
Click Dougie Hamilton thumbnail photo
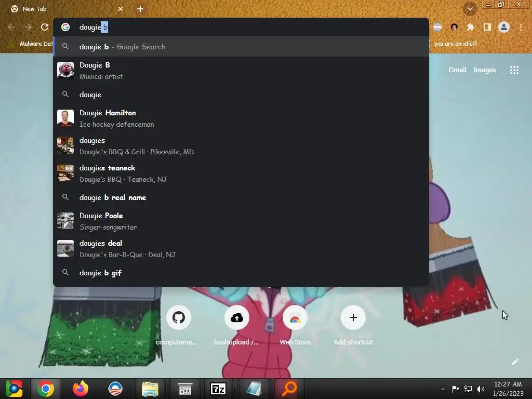pos(65,118)
